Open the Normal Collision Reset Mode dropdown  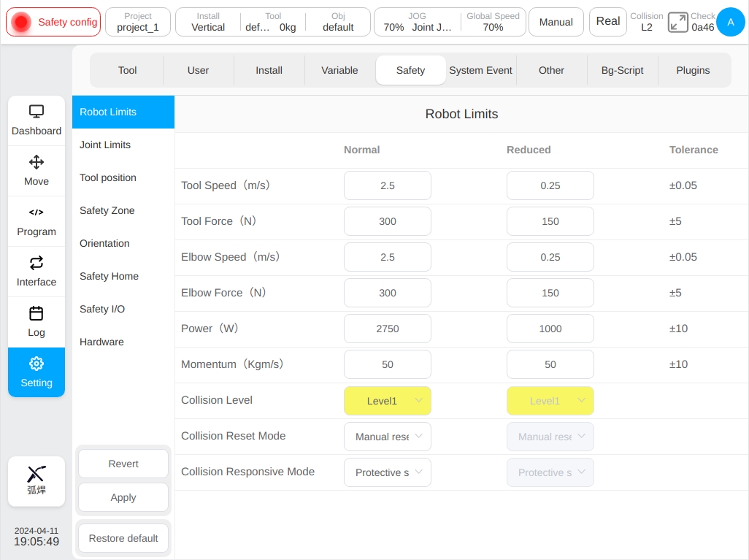click(388, 437)
